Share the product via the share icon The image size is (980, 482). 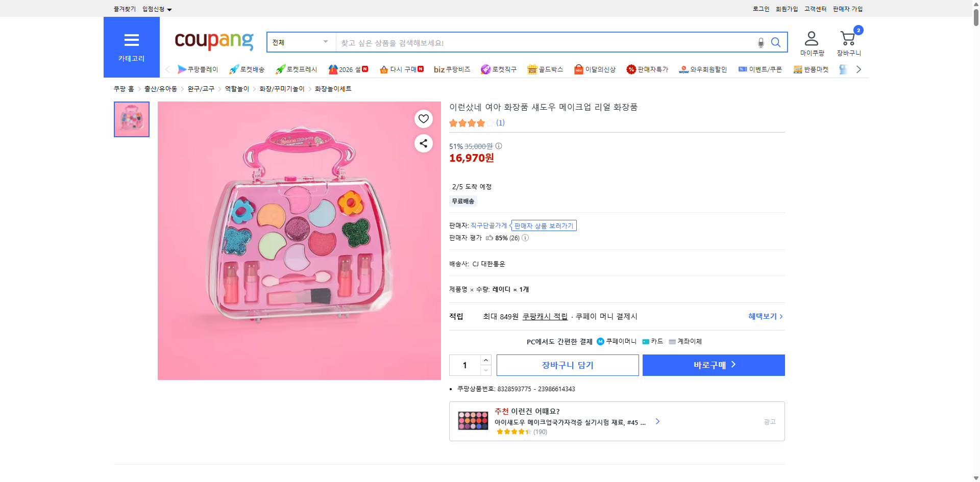click(423, 143)
